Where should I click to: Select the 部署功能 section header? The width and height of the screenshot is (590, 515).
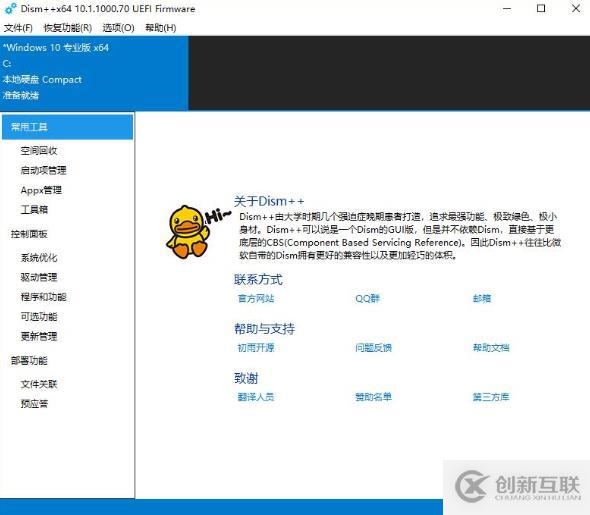[x=29, y=361]
